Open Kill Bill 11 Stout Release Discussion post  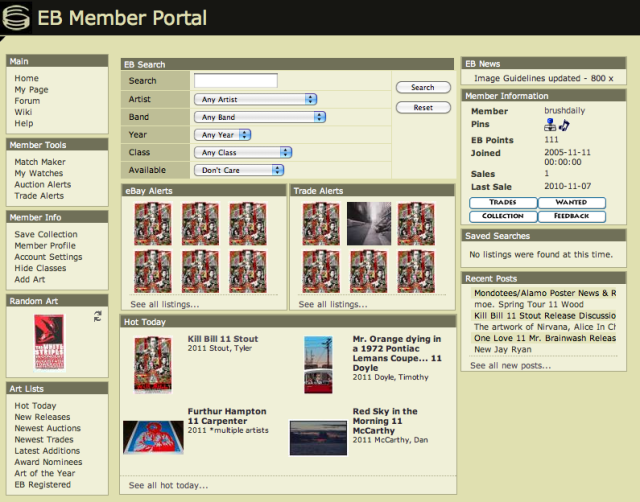(x=545, y=315)
